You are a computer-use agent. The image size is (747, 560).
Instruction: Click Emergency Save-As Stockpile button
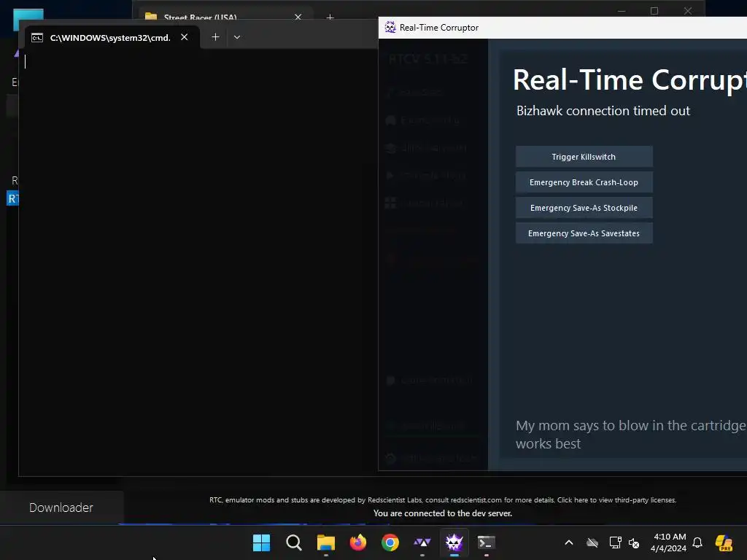tap(584, 208)
